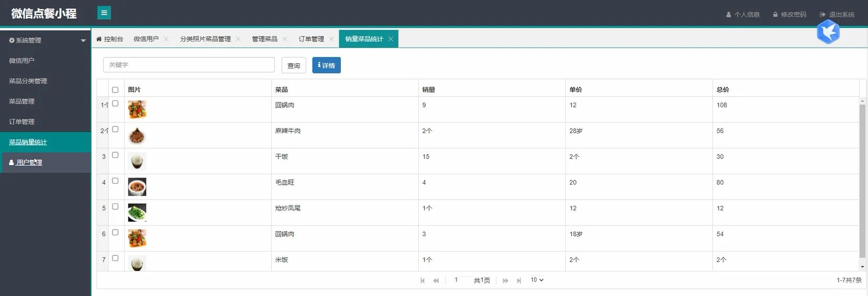The image size is (868, 296).
Task: Select 炝炒凤尾 dish name cell
Action: pos(344,212)
